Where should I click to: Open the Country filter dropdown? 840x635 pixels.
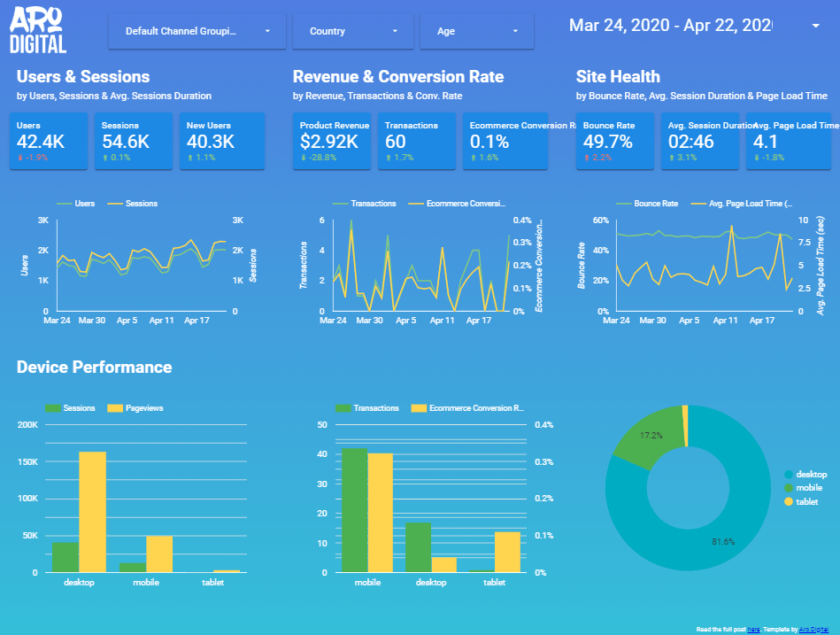(x=353, y=31)
